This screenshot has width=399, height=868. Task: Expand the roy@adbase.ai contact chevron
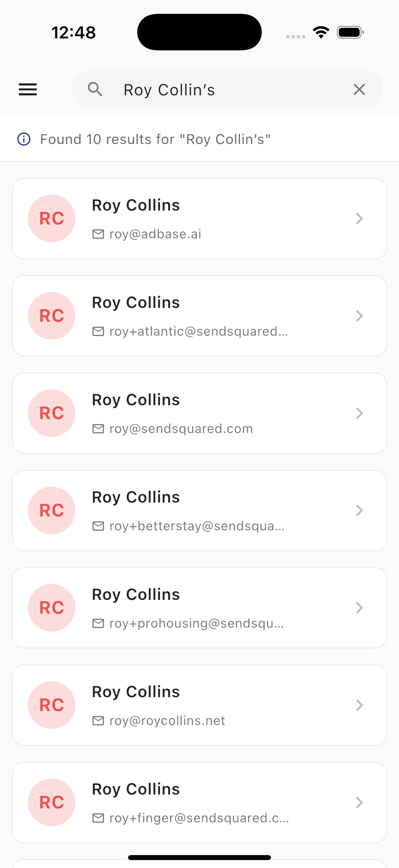359,218
